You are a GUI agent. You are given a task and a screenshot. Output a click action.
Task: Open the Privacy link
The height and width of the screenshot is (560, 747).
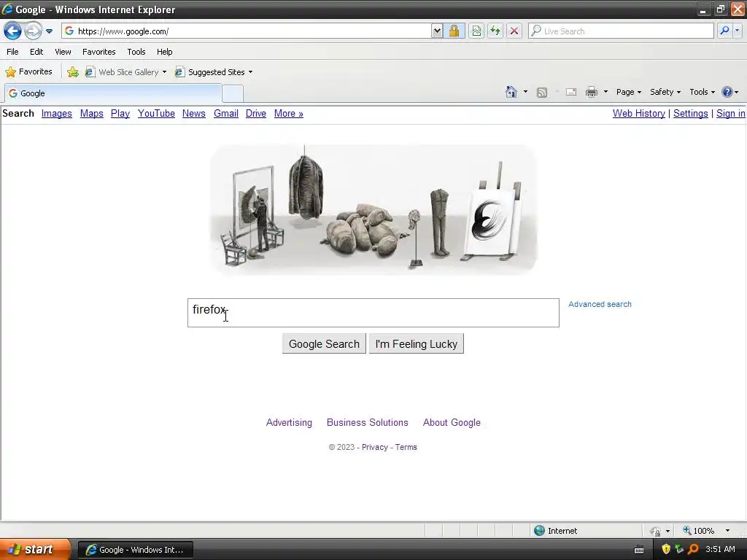(x=375, y=447)
